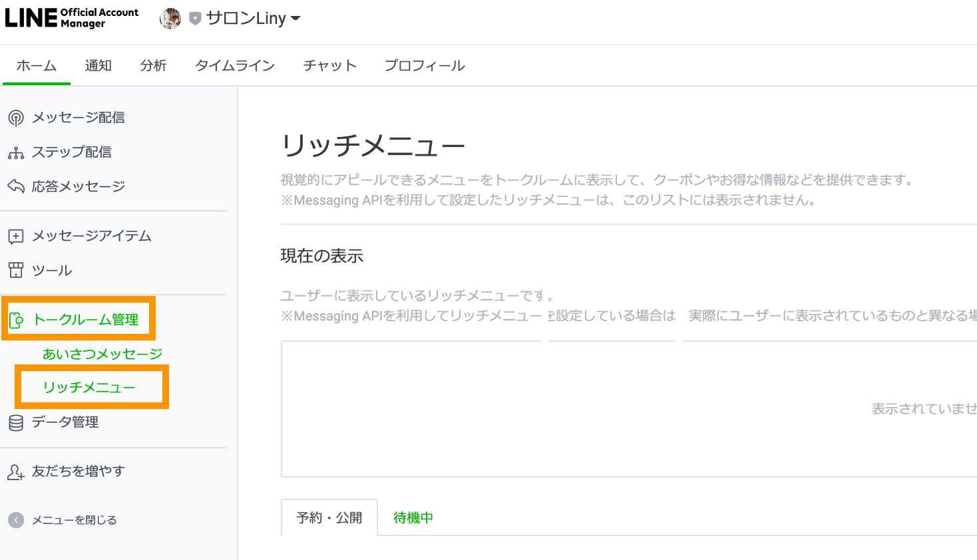Image resolution: width=977 pixels, height=560 pixels.
Task: Select the 予約・公開 tab
Action: [x=329, y=517]
